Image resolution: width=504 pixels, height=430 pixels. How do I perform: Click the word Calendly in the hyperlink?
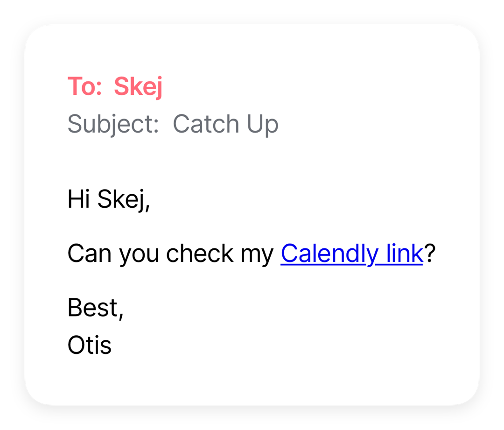point(330,254)
